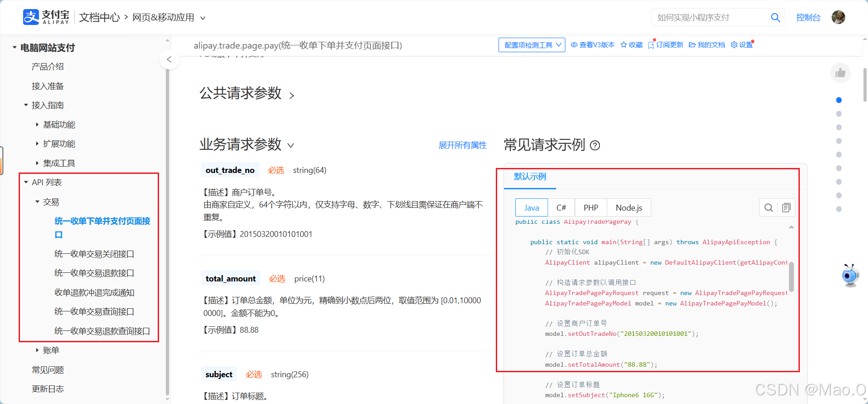
Task: Click 展开所有属性 link
Action: click(463, 145)
